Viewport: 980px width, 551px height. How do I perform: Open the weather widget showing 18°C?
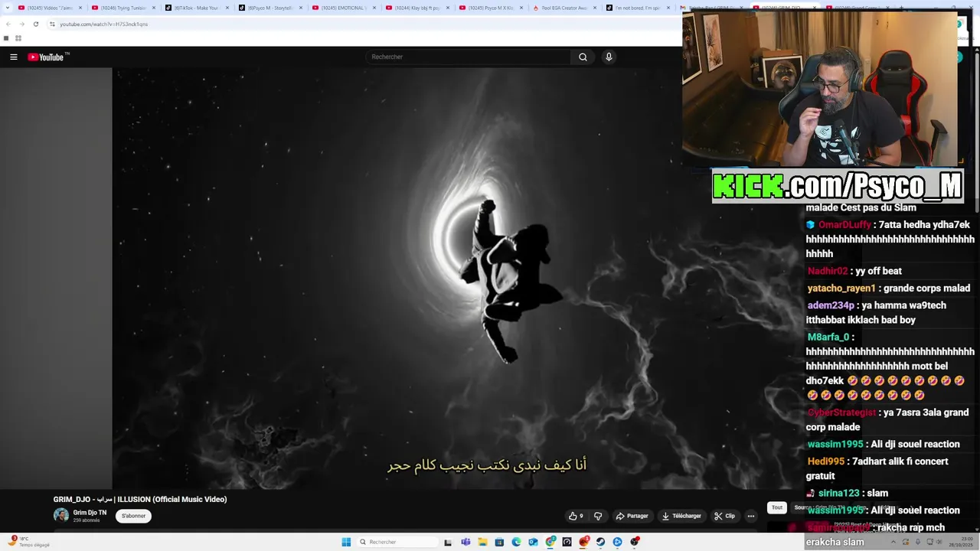click(29, 541)
